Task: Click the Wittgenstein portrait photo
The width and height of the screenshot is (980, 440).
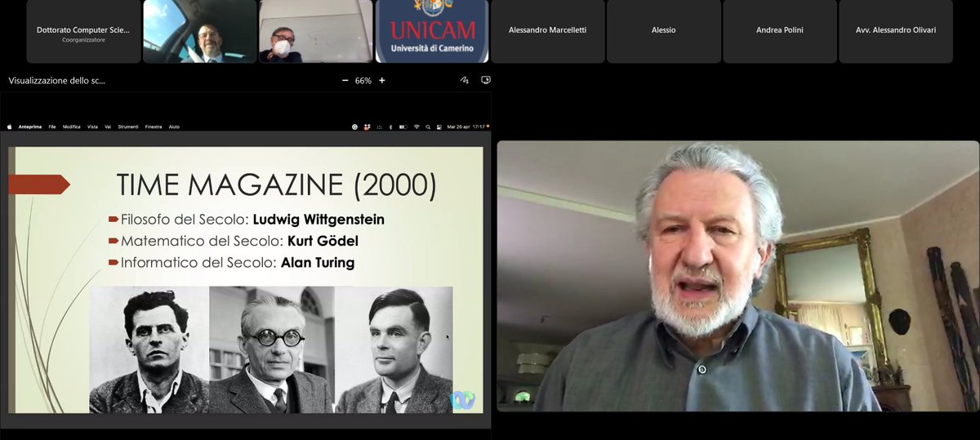Action: tap(149, 349)
